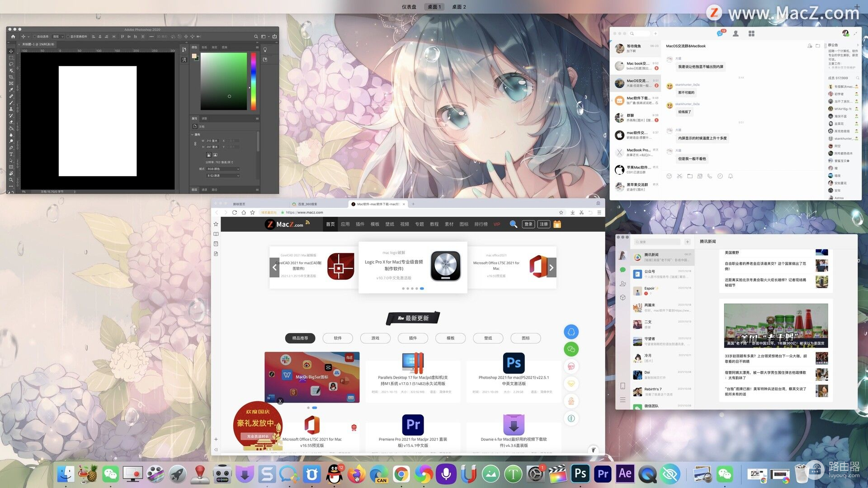
Task: Click the 登录 button on MacZ
Action: pyautogui.click(x=528, y=224)
